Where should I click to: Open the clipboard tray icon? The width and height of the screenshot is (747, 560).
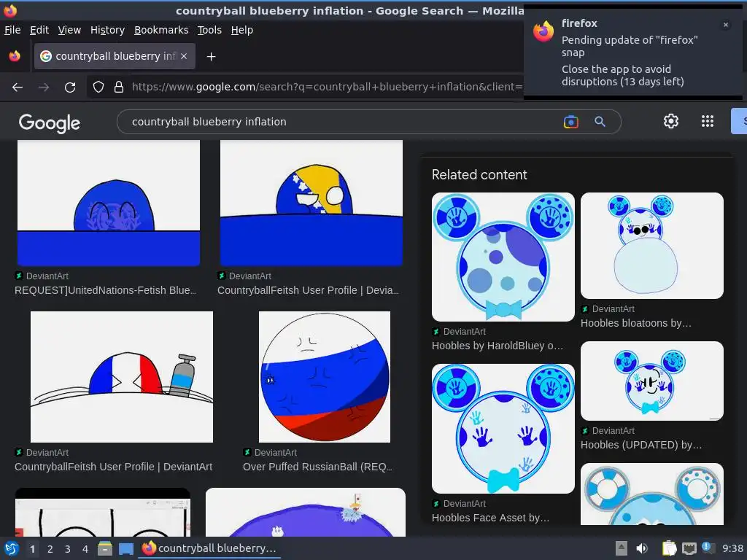669,548
